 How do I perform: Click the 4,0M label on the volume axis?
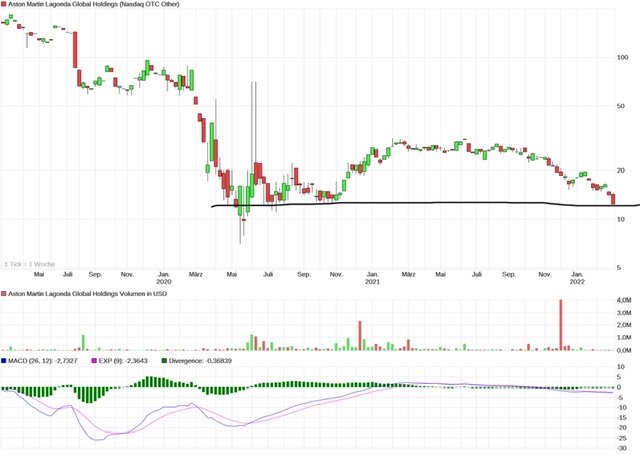(624, 301)
